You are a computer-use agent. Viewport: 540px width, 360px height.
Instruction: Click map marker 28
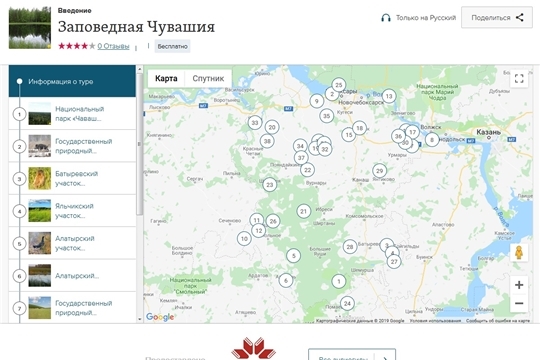[350, 247]
